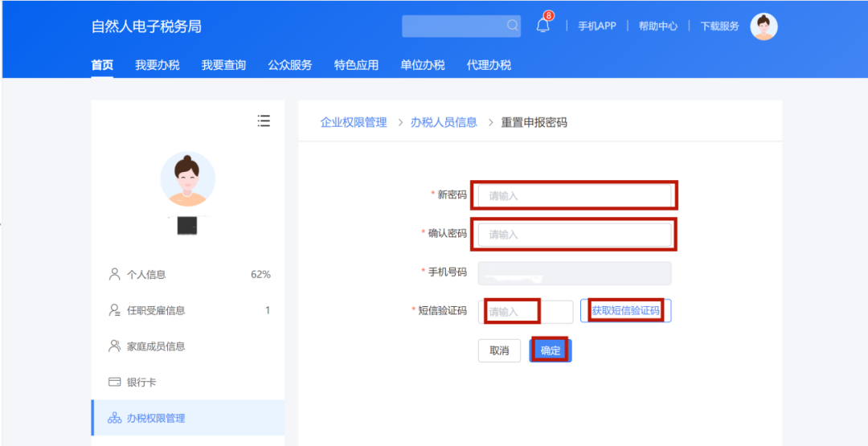
Task: Click the large profile avatar in sidebar
Action: point(187,180)
